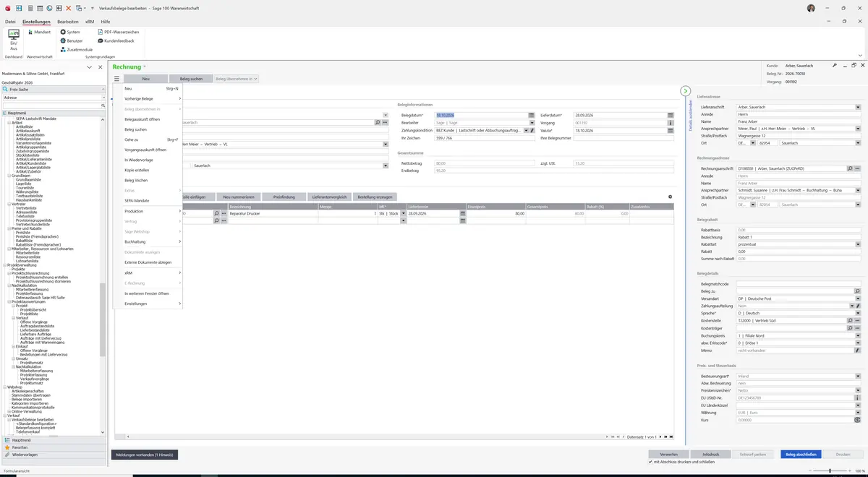Open the Bearbeiter dropdown
This screenshot has height=477, width=868.
[532, 123]
